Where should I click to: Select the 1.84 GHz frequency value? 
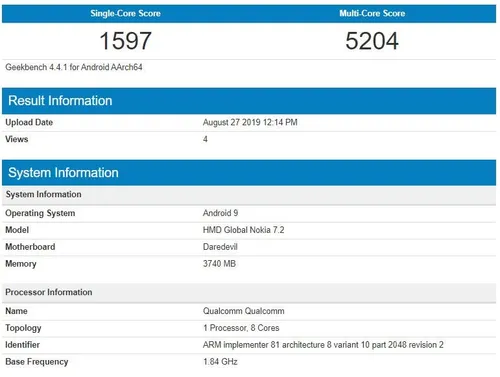[220, 362]
